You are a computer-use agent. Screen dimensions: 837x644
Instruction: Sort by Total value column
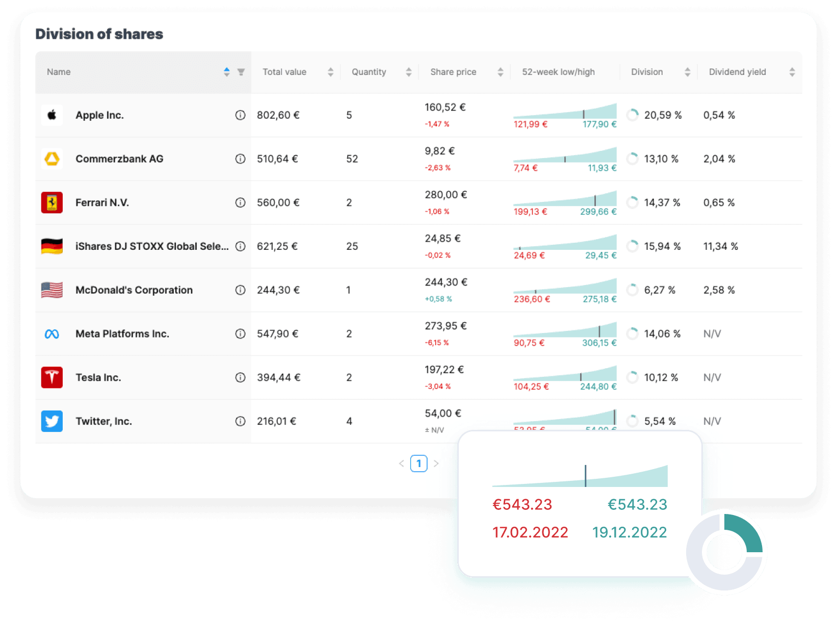click(x=330, y=72)
